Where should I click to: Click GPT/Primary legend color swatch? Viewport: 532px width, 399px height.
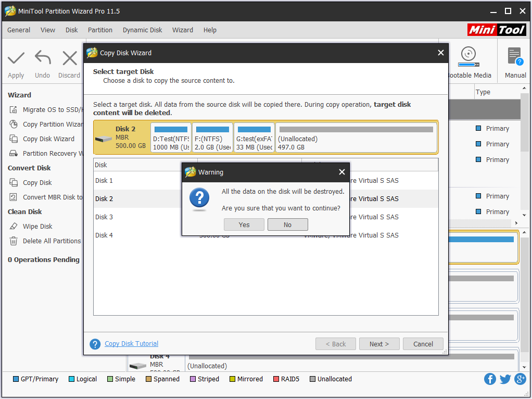coord(16,379)
